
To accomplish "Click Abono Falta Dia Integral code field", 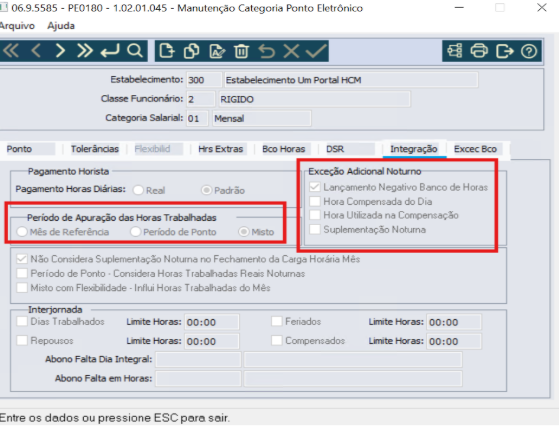I will pyautogui.click(x=199, y=359).
